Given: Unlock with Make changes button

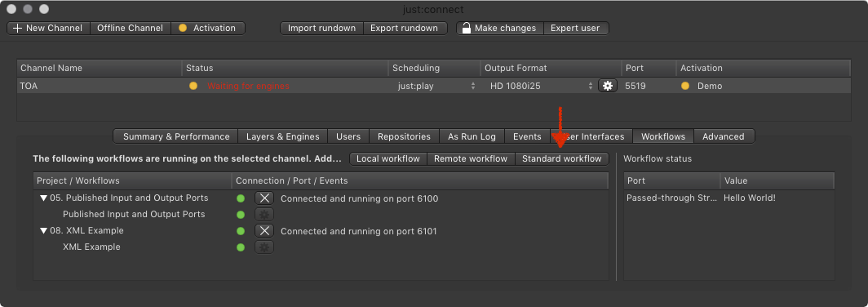Looking at the screenshot, I should pos(500,29).
